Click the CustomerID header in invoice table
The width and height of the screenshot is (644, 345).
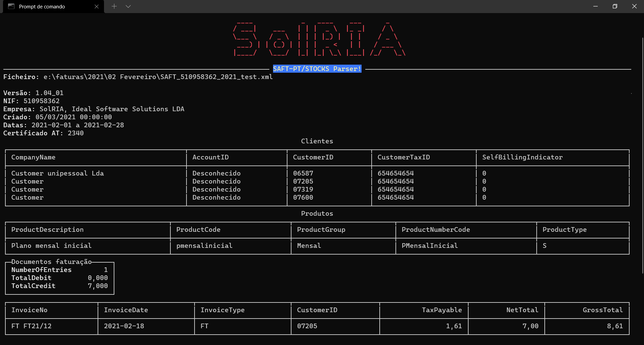317,310
